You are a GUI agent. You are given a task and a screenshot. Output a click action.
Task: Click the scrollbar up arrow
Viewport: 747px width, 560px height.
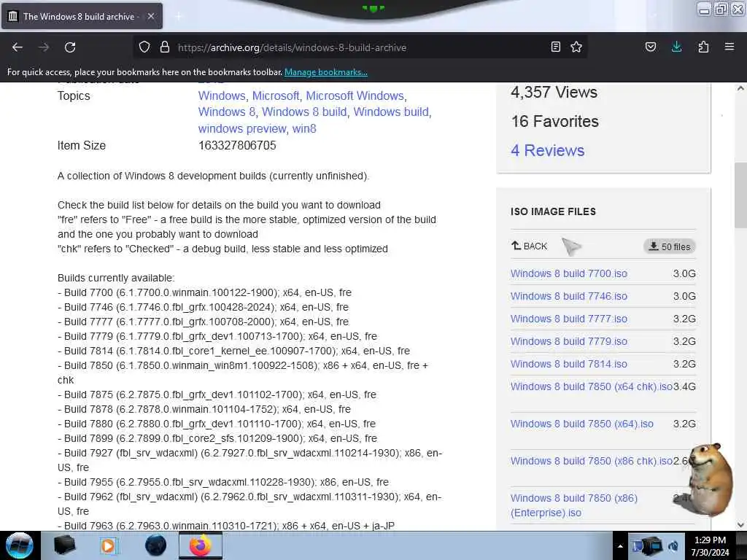coord(740,88)
